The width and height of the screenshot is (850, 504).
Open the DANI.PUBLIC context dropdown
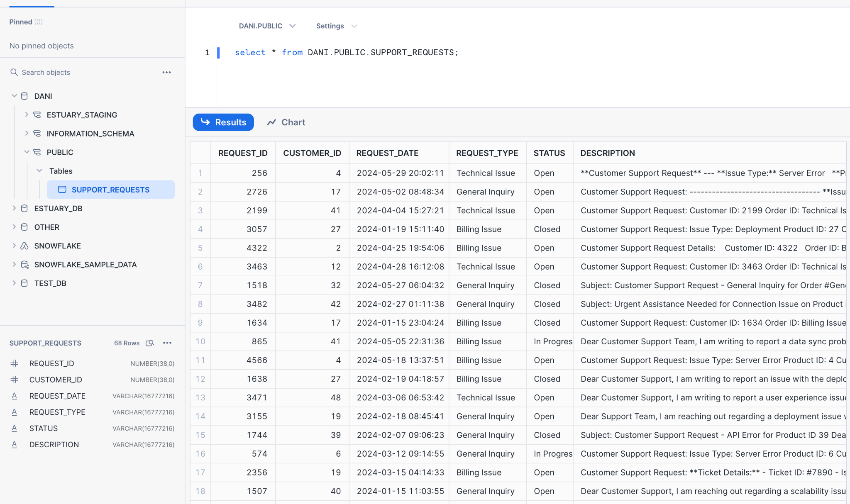point(267,26)
